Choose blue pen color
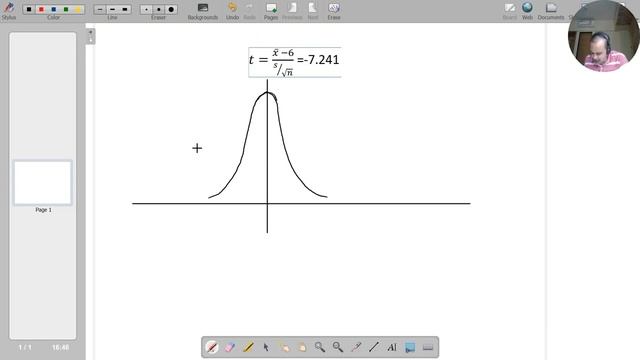This screenshot has height=360, width=640. (53, 9)
